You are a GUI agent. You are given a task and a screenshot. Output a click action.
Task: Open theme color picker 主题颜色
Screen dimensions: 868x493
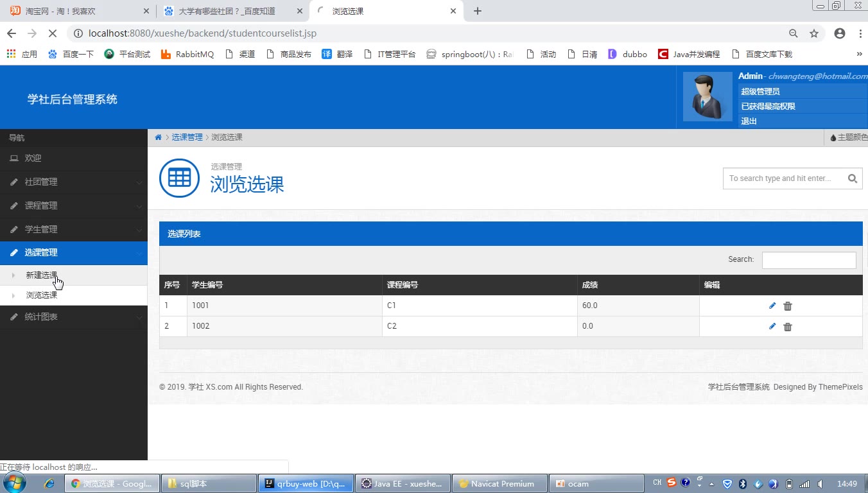click(849, 137)
